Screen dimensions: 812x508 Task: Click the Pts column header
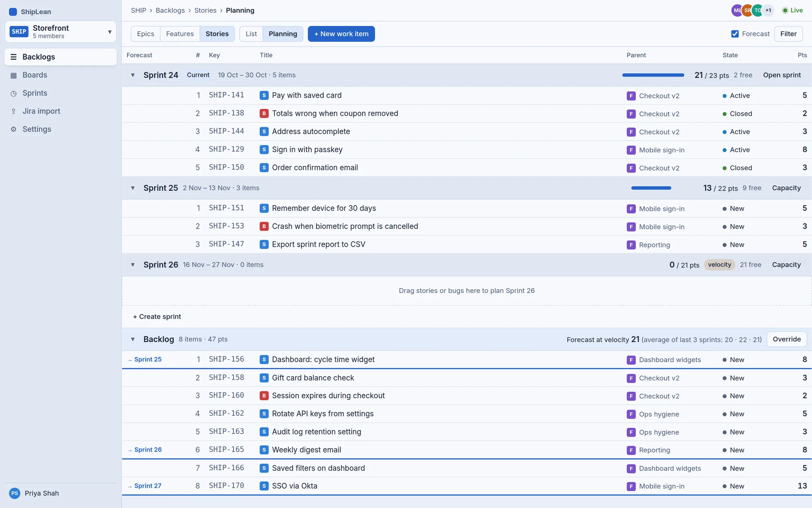(802, 55)
